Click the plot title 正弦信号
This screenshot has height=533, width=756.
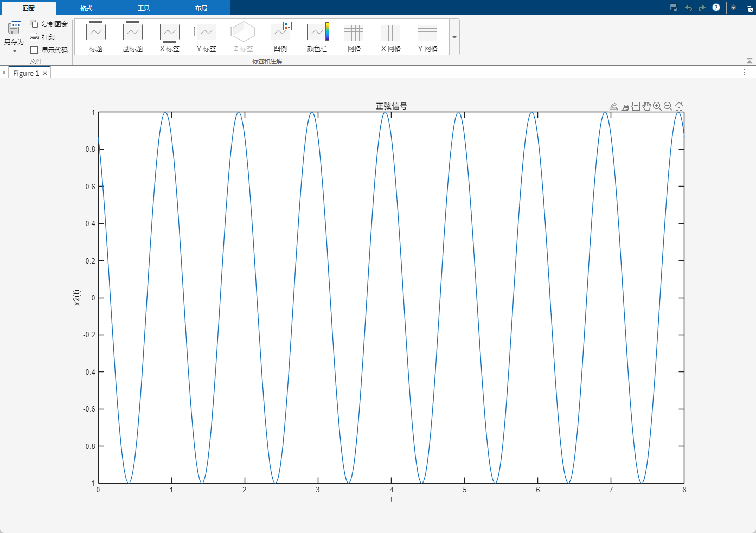392,106
